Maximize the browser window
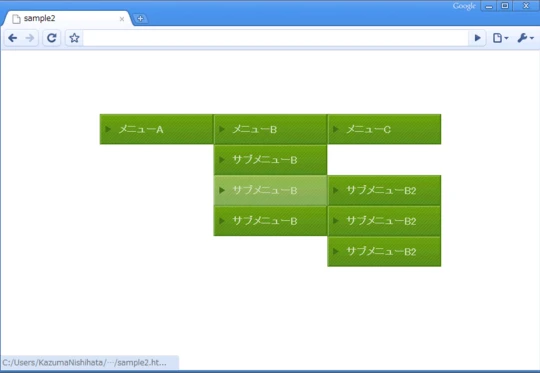 (x=505, y=6)
